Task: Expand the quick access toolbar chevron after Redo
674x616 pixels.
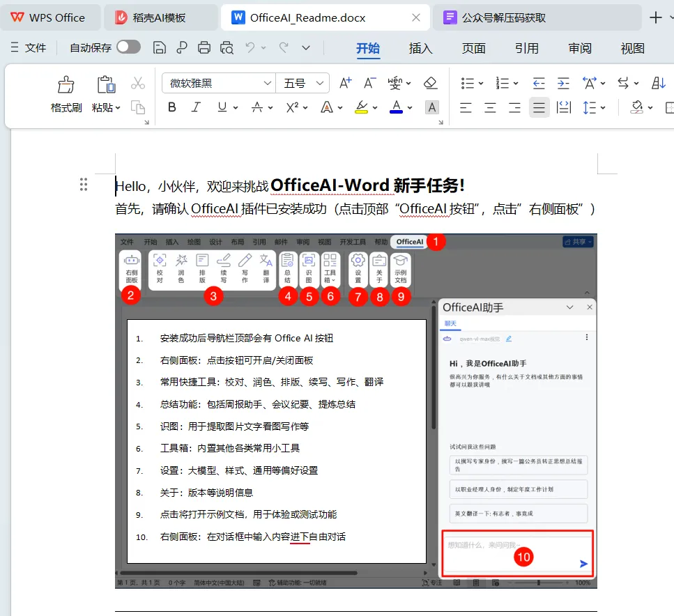Action: pos(305,47)
